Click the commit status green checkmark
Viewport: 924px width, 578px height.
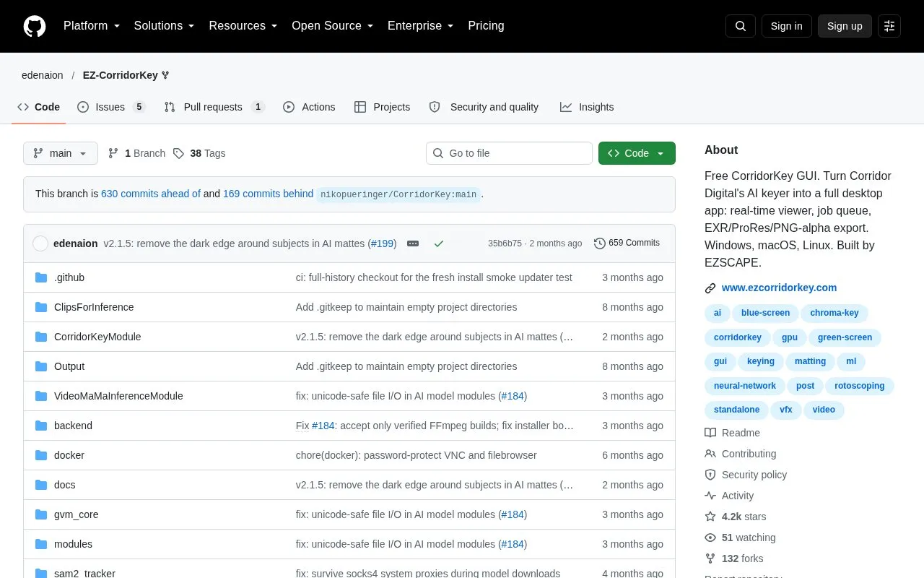point(438,243)
